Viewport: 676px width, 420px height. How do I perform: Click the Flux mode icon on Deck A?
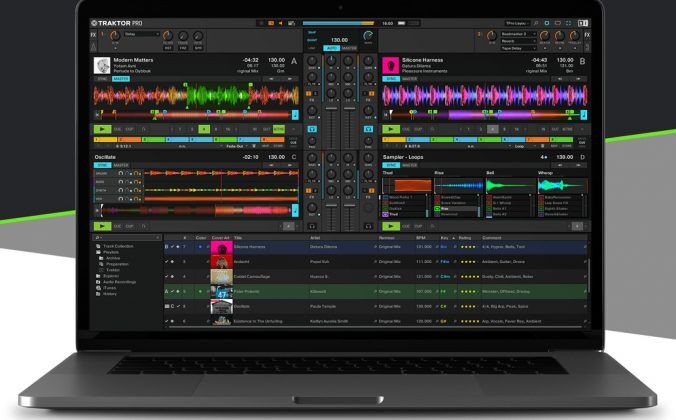tap(144, 129)
